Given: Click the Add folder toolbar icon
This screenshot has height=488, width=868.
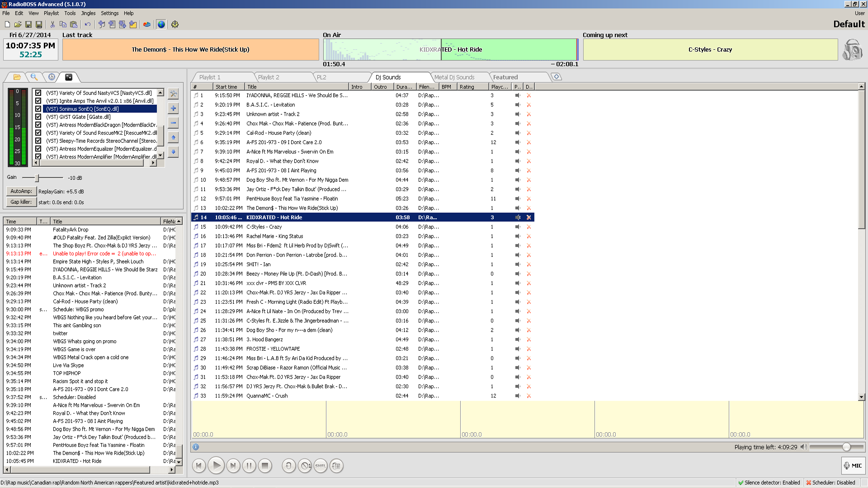Looking at the screenshot, I should pyautogui.click(x=133, y=24).
